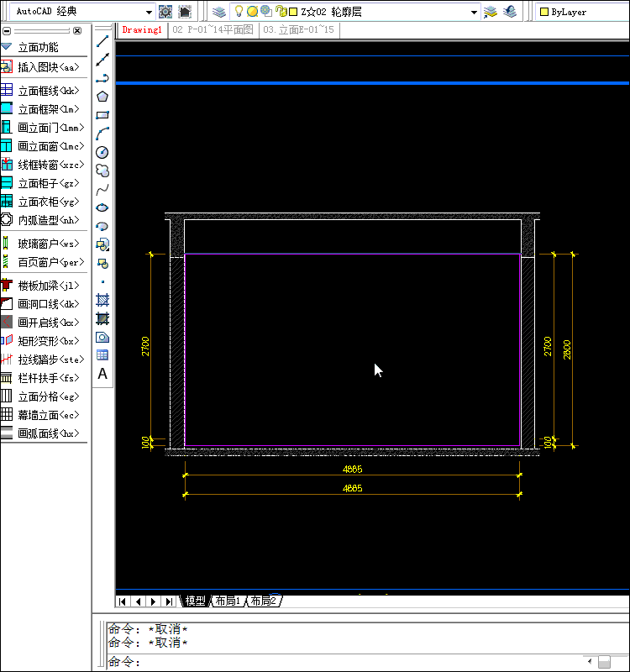
Task: Toggle layer on/off lightbulb icon
Action: 239,12
